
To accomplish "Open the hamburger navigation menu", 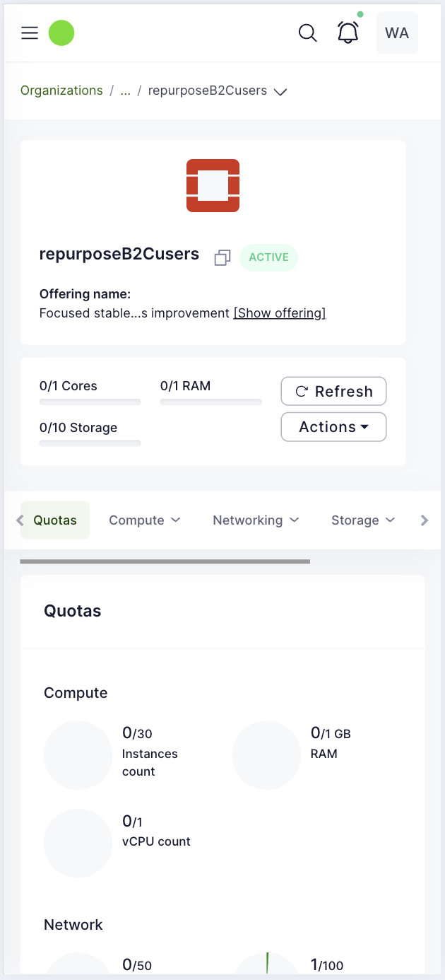I will tap(30, 33).
